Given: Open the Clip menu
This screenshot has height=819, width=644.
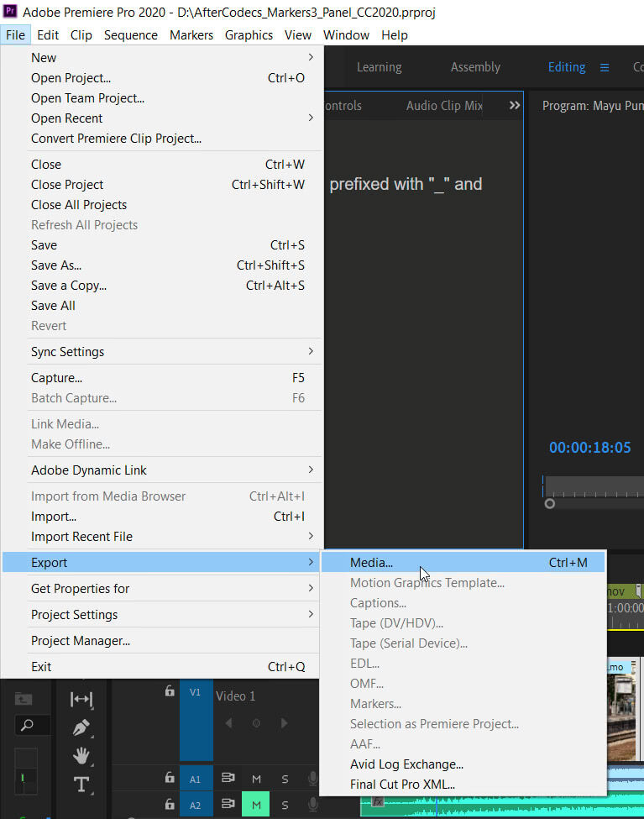Looking at the screenshot, I should [81, 35].
